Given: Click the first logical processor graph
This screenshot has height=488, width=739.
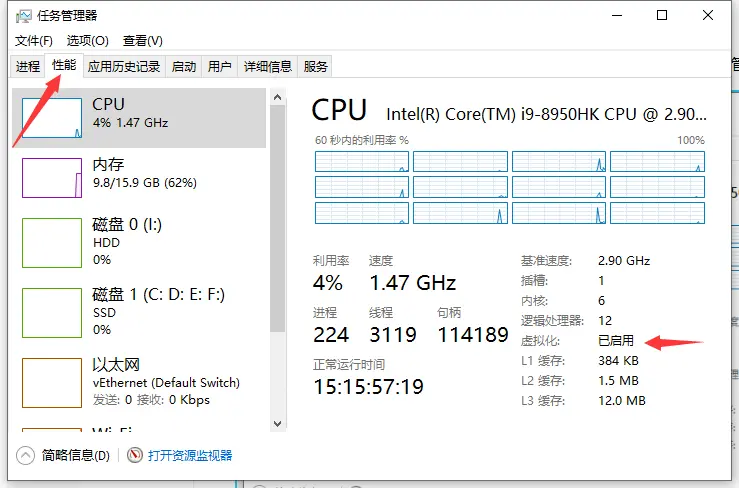Looking at the screenshot, I should (362, 162).
